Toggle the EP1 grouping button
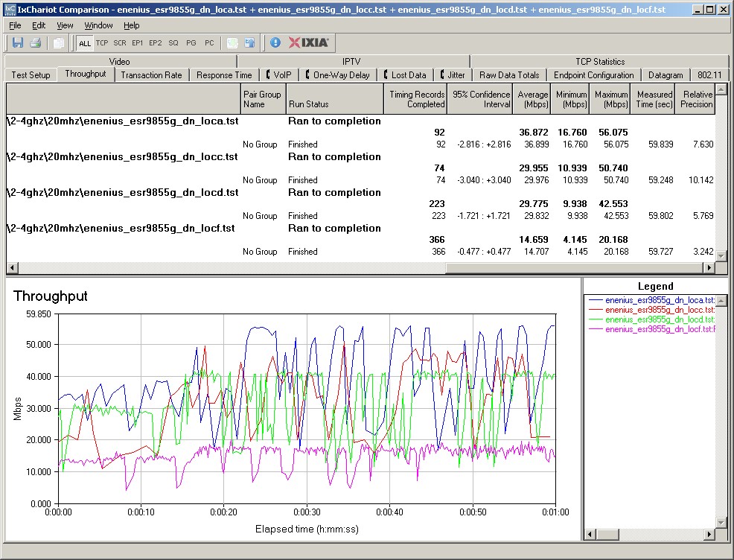 pos(137,43)
